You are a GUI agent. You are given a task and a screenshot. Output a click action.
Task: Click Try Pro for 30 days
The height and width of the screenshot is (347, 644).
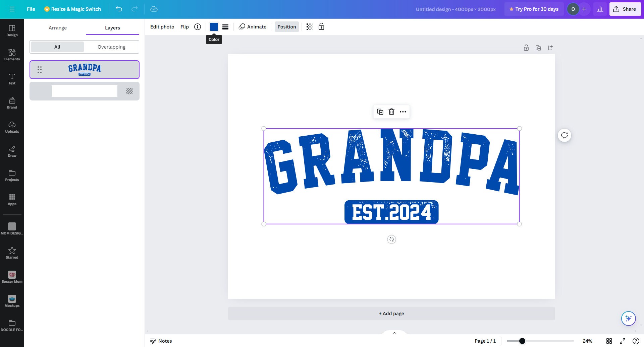pyautogui.click(x=534, y=9)
